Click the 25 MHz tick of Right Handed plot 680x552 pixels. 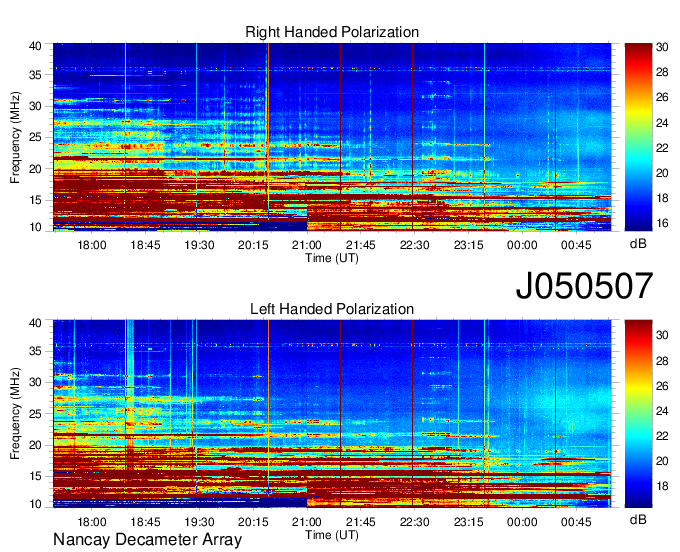coord(36,137)
